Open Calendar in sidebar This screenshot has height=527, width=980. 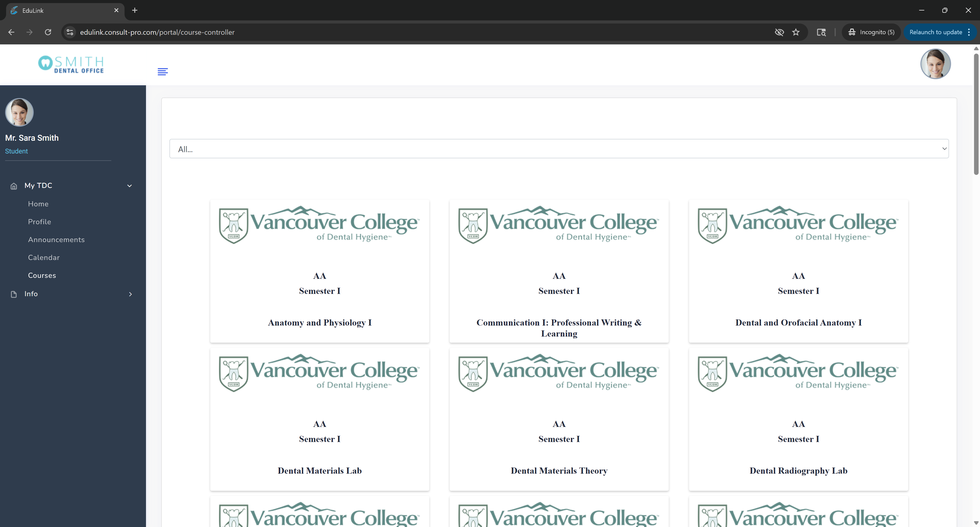click(x=44, y=258)
